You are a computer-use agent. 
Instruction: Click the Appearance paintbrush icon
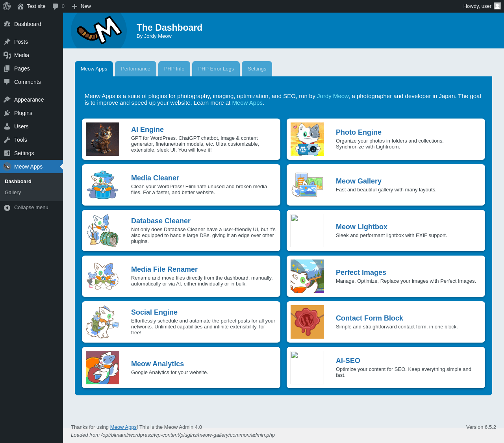click(7, 100)
